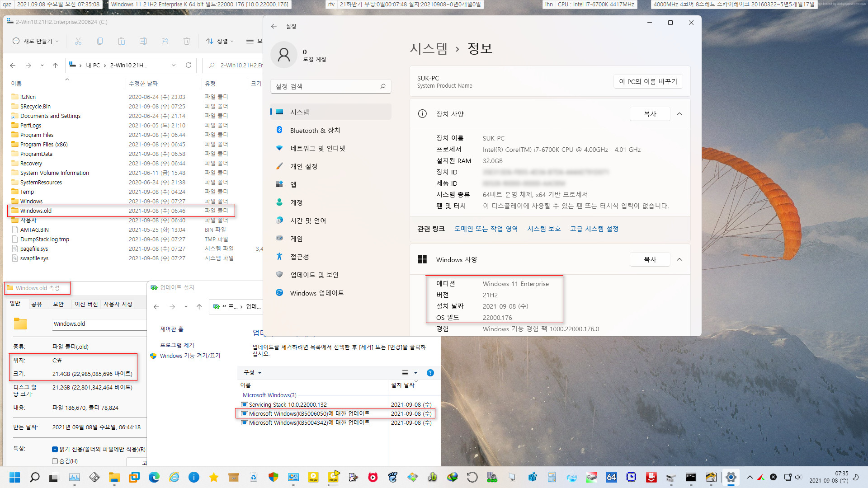Select the pagefile.sys file

tap(34, 249)
